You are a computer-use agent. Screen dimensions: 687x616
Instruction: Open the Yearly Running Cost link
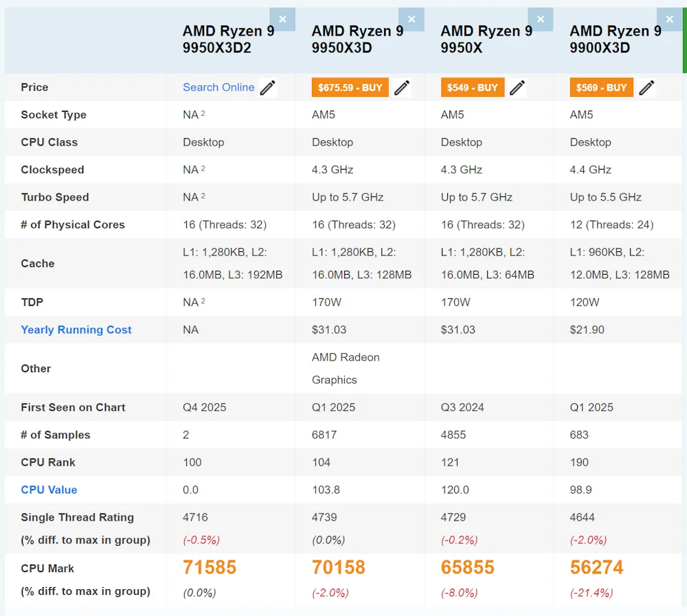pos(76,330)
